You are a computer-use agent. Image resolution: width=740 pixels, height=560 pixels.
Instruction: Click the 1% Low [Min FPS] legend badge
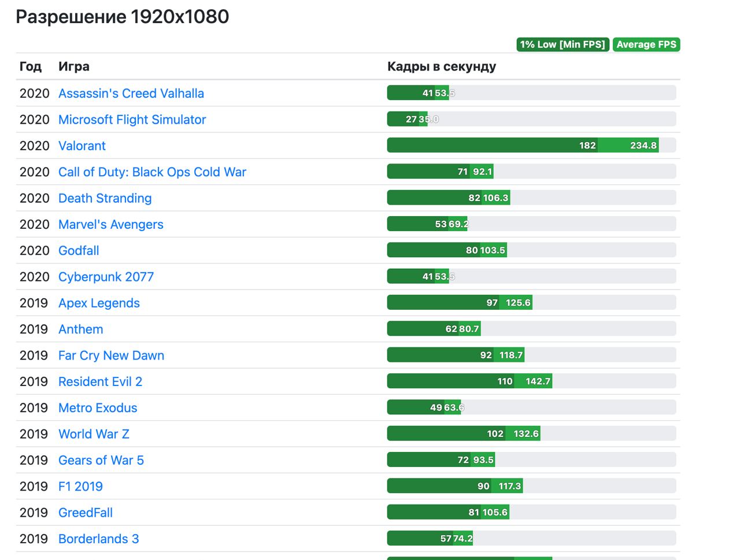coord(563,44)
